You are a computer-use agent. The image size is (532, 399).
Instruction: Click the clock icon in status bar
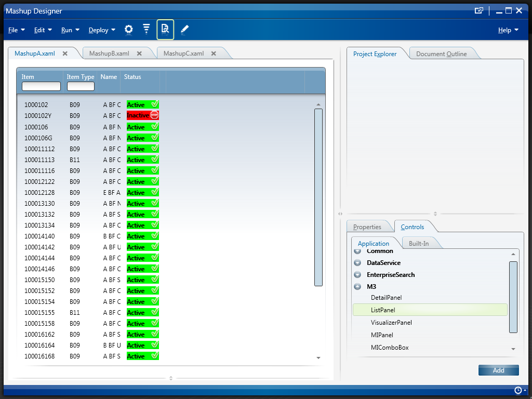[518, 390]
